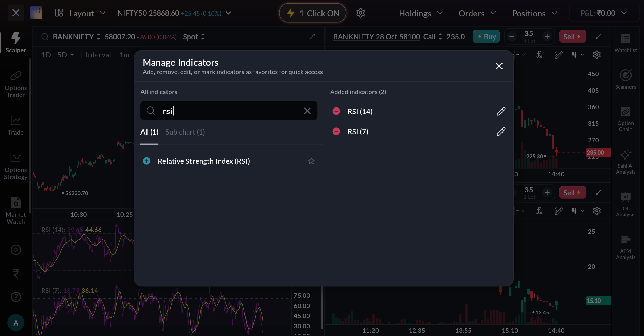644x336 pixels.
Task: Remove the RSI (14) indicator
Action: [x=336, y=111]
